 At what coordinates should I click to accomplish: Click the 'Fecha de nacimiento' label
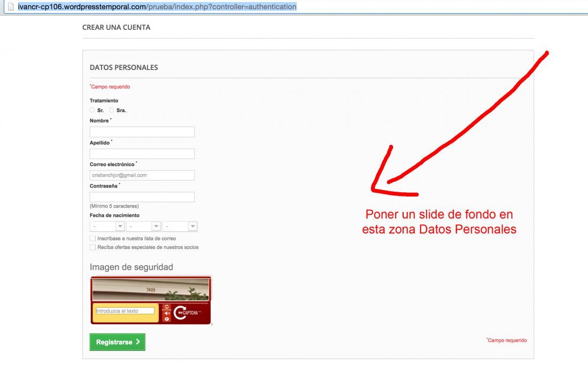pyautogui.click(x=114, y=215)
